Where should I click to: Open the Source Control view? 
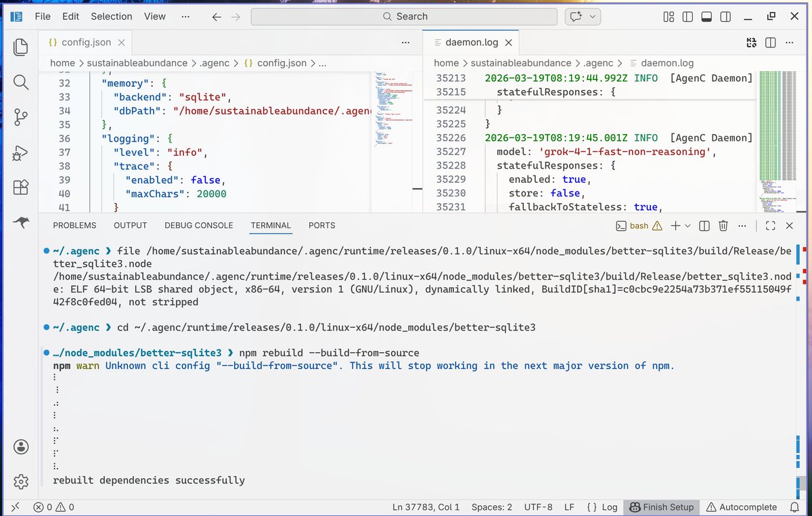21,117
